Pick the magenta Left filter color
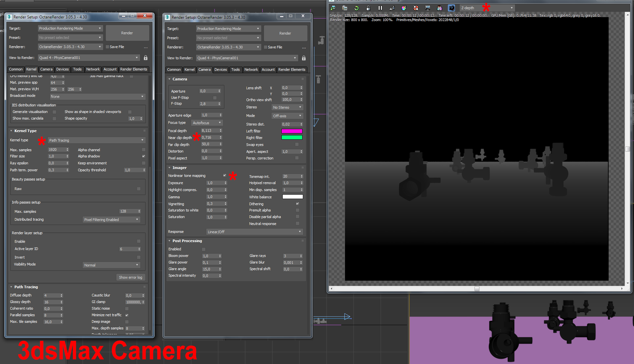The width and height of the screenshot is (634, 364). 292,131
